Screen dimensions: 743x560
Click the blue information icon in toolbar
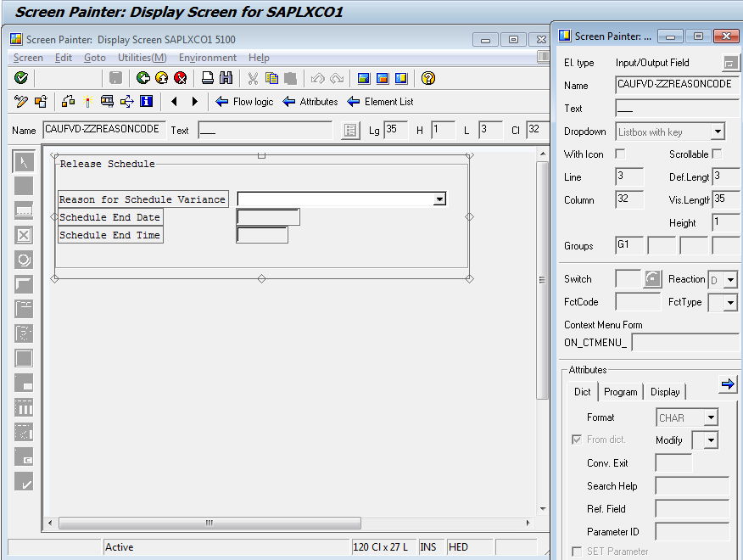tap(146, 102)
